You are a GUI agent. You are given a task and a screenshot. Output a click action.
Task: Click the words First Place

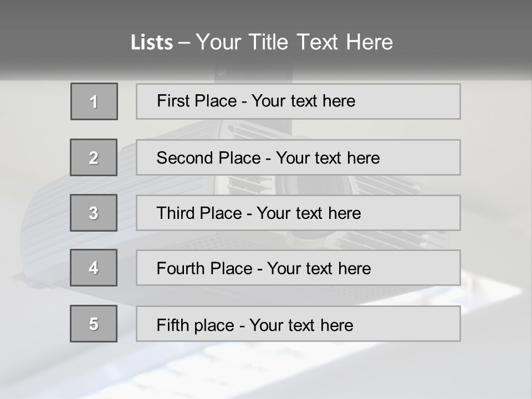click(197, 101)
